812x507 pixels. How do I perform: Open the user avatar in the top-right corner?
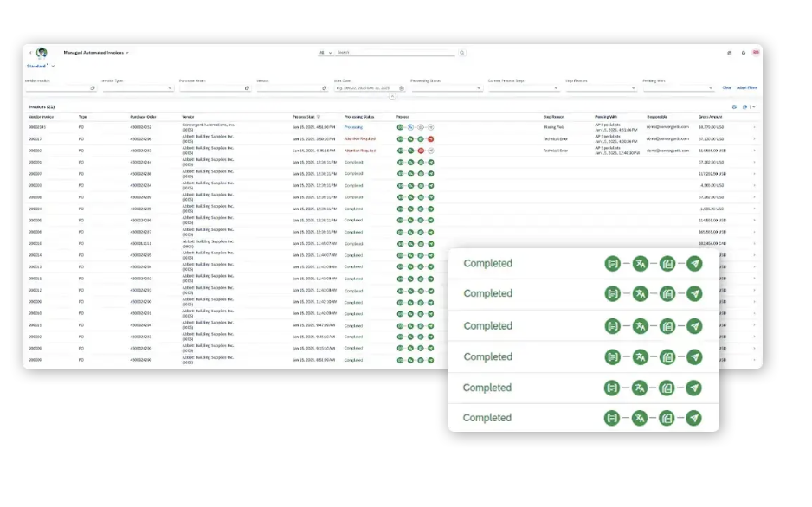click(x=756, y=52)
